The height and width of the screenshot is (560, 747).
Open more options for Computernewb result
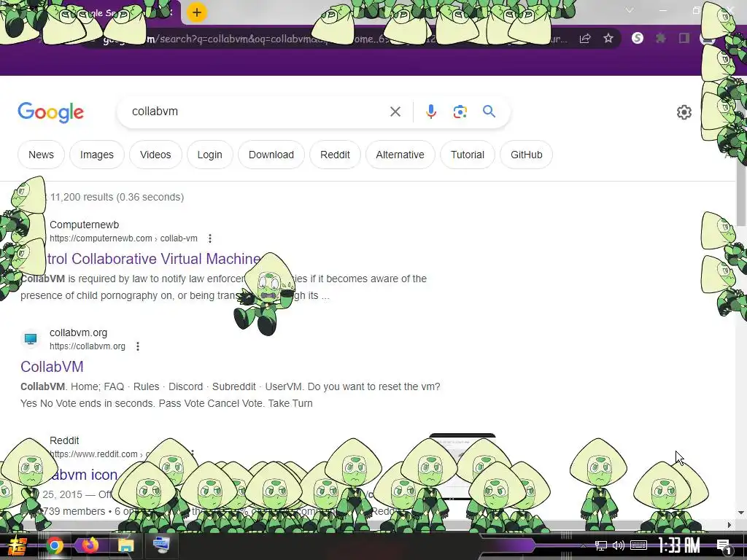210,238
